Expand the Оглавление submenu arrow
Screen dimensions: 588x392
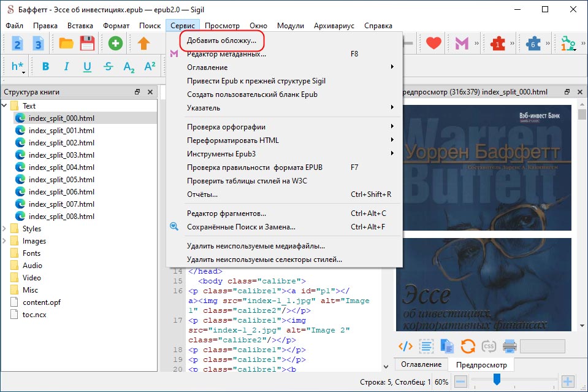(x=392, y=67)
